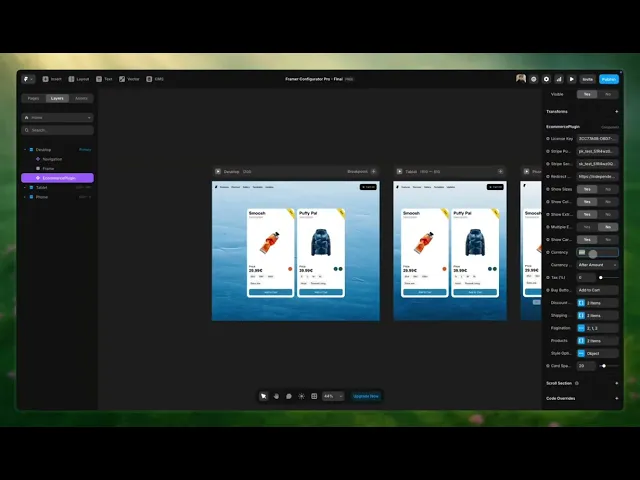The width and height of the screenshot is (640, 480).
Task: Select the Navigation layer
Action: tap(52, 159)
